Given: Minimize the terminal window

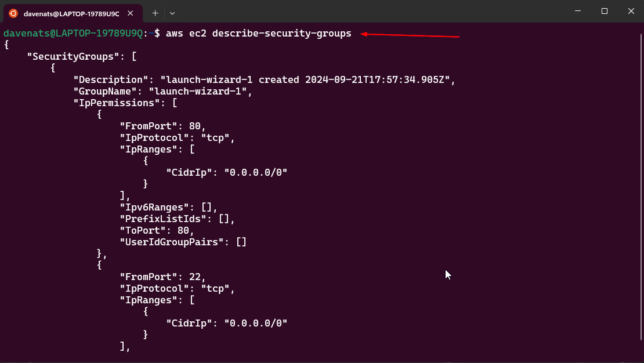Looking at the screenshot, I should [578, 11].
